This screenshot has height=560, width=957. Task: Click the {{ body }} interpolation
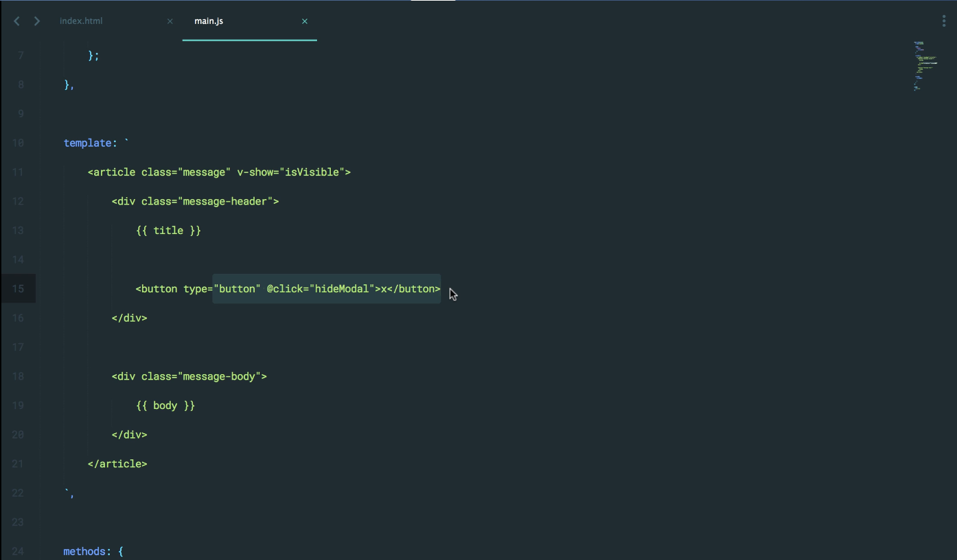coord(165,406)
